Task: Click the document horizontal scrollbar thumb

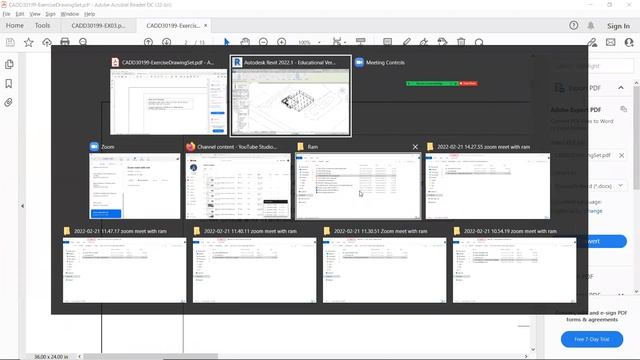Action: [151, 357]
